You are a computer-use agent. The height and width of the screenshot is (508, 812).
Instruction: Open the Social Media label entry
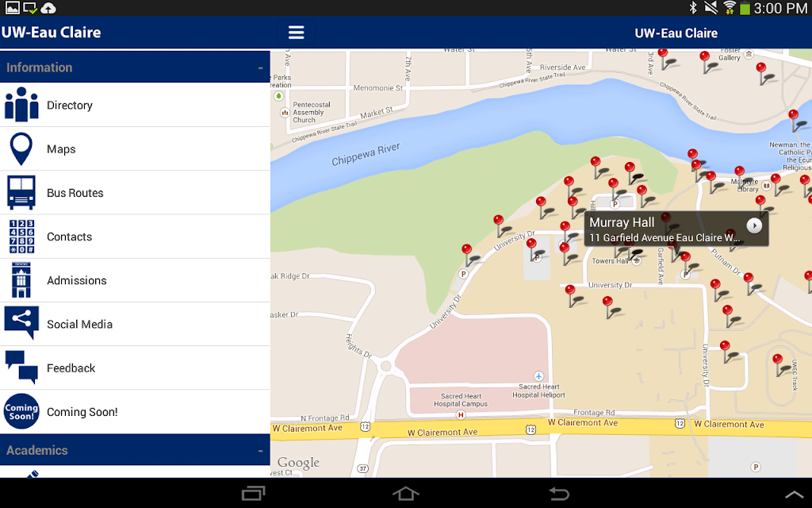coord(80,325)
